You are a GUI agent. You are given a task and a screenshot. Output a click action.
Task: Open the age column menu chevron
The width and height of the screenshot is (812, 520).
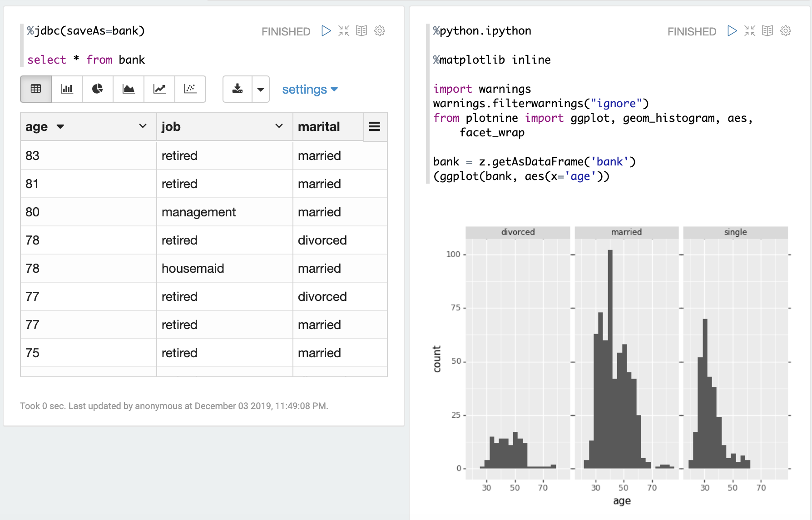pyautogui.click(x=143, y=126)
